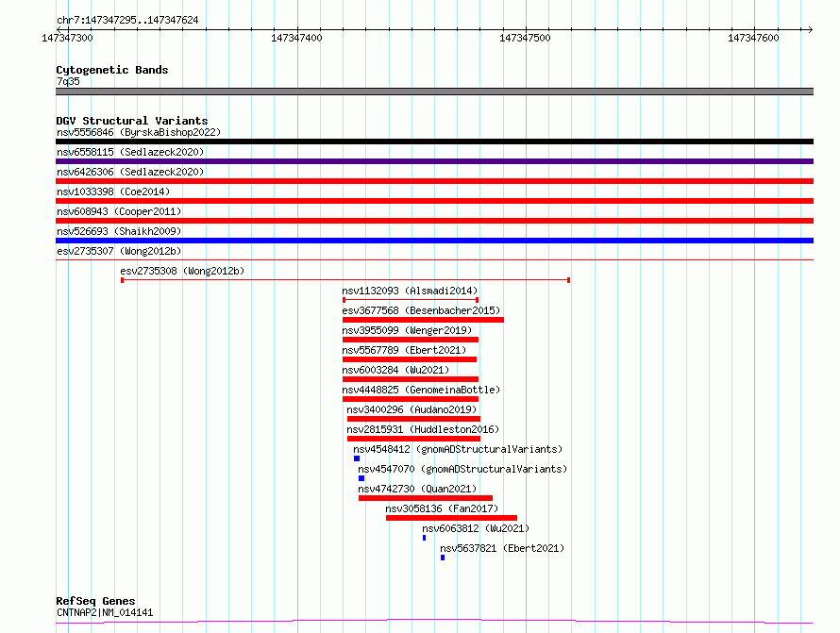Open variant nsv1033398 (Coe2014) label
The image size is (840, 633).
pyautogui.click(x=113, y=192)
